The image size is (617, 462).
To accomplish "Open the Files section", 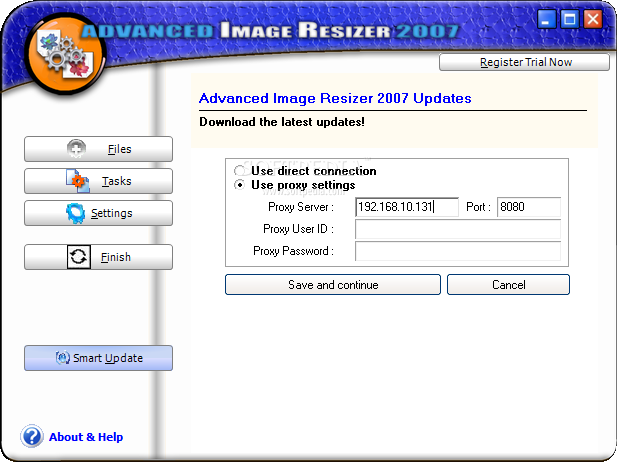I will pos(98,149).
